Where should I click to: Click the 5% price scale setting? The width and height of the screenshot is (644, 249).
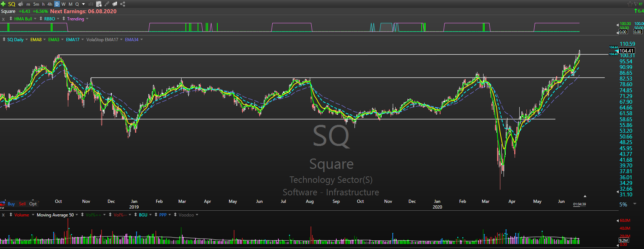coord(623,205)
